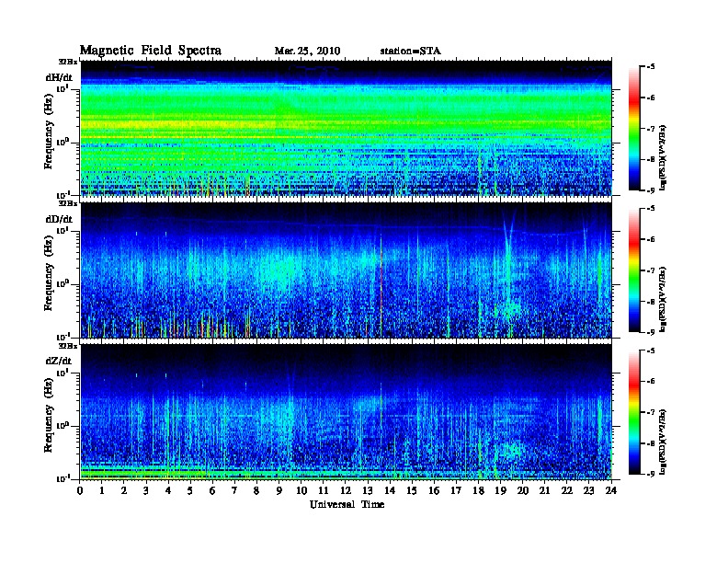Viewport: 728px width, 563px height.
Task: Click the "dZ/dt" panel label
Action: [x=59, y=361]
